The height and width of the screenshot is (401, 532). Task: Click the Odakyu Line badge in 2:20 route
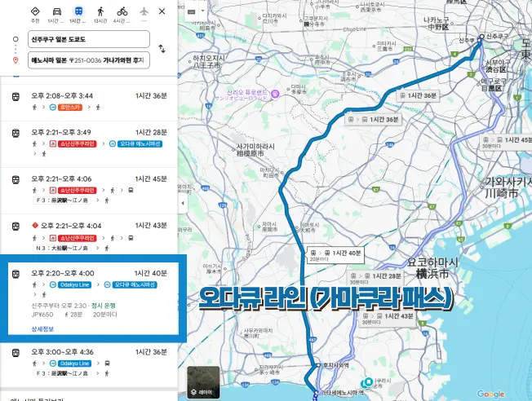[74, 284]
